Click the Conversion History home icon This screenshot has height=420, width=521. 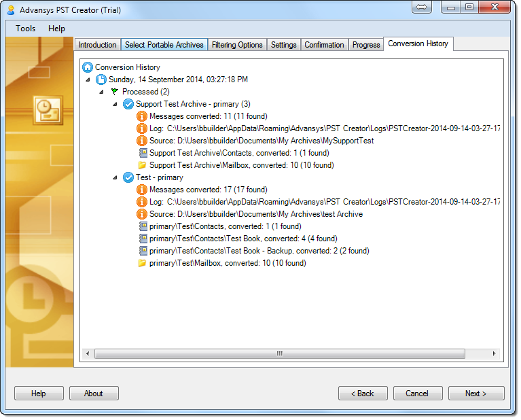point(88,67)
